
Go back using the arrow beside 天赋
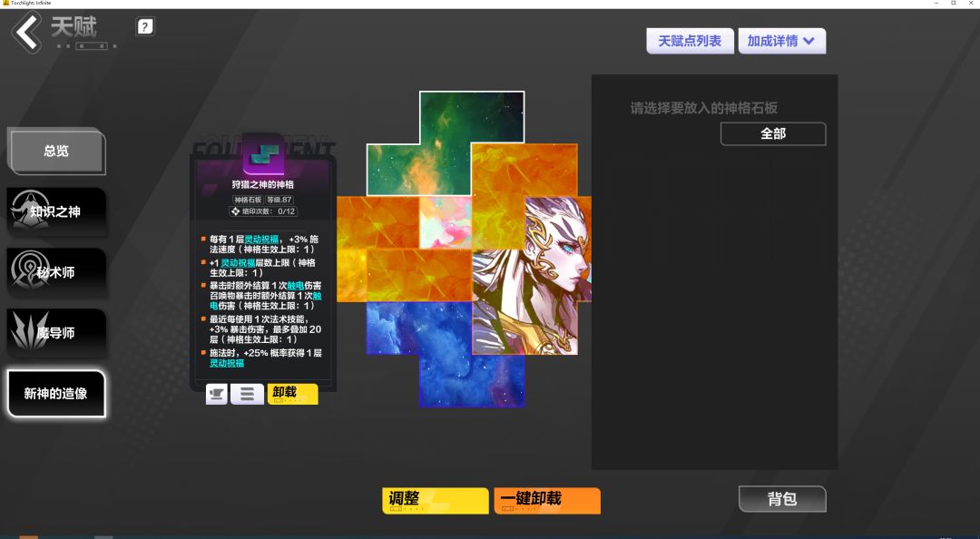coord(27,32)
